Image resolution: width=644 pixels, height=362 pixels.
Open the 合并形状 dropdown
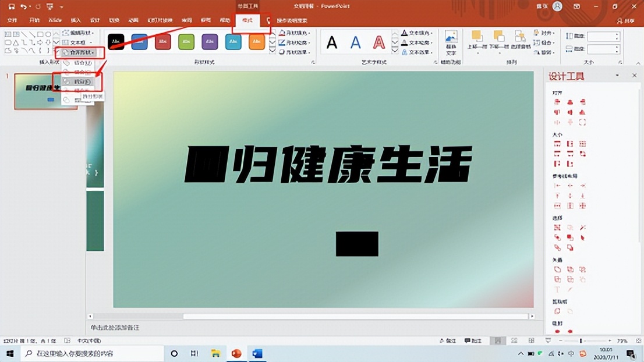[79, 52]
